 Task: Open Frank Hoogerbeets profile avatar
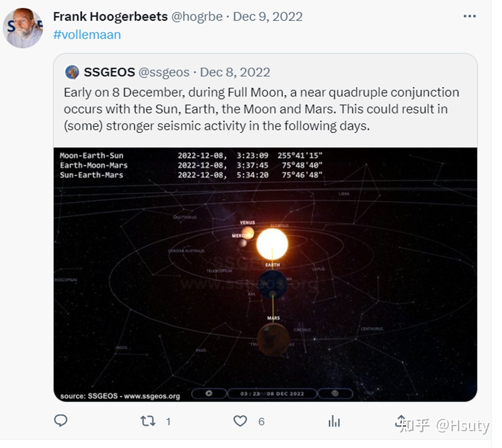point(23,28)
